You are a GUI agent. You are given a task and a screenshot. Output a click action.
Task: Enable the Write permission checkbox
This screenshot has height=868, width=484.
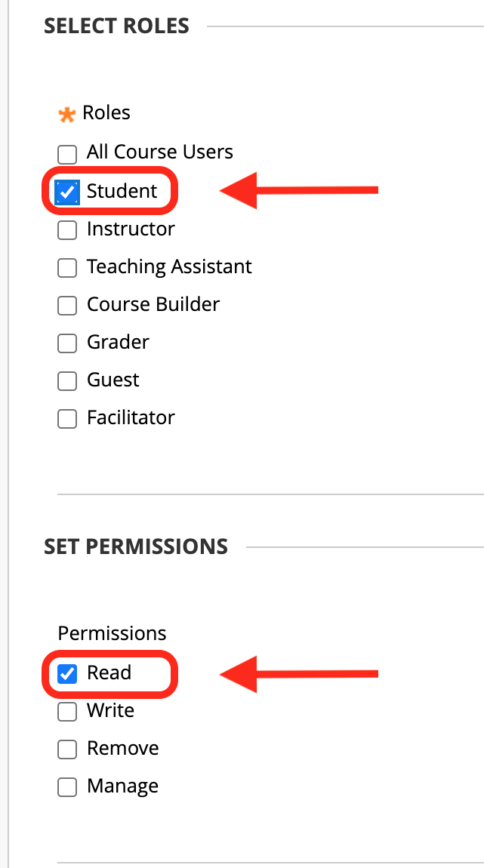[x=67, y=712]
